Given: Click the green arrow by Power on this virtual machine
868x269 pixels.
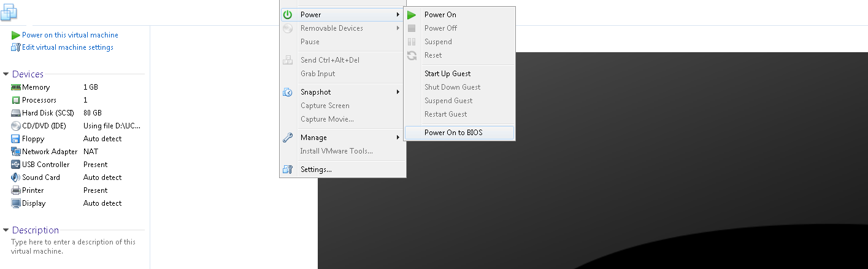Looking at the screenshot, I should [x=16, y=36].
